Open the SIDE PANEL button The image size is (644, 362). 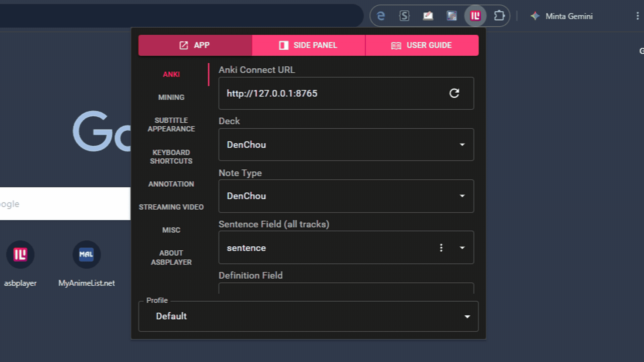[x=309, y=45]
